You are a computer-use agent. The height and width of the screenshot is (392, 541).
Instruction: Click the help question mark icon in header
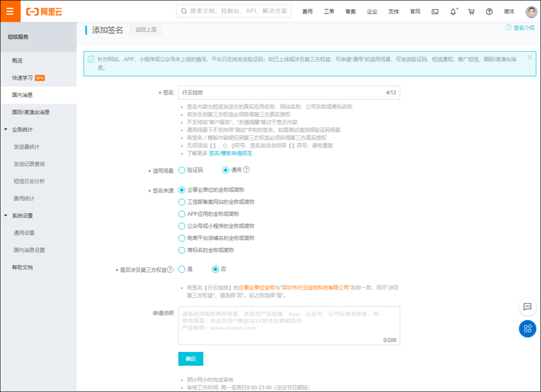pyautogui.click(x=489, y=11)
